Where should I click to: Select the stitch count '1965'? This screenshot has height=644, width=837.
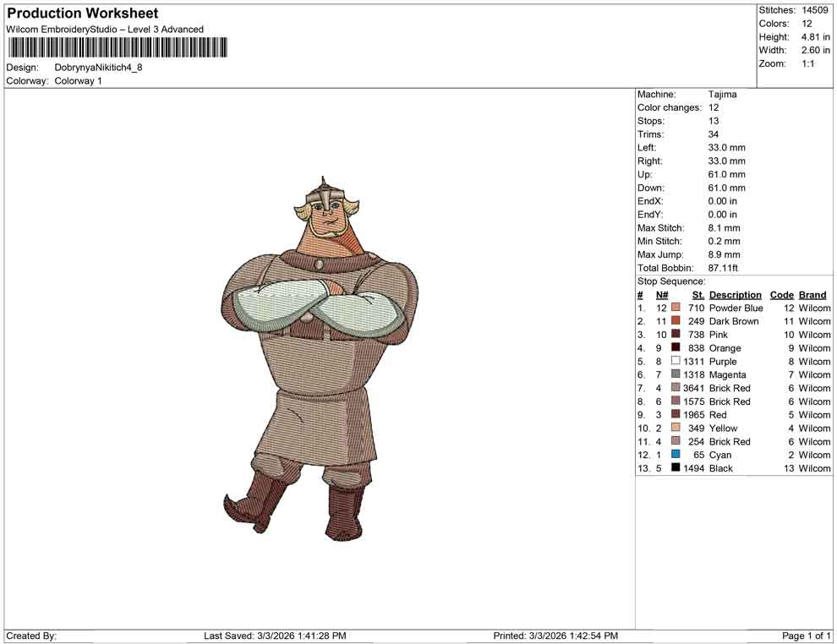694,415
